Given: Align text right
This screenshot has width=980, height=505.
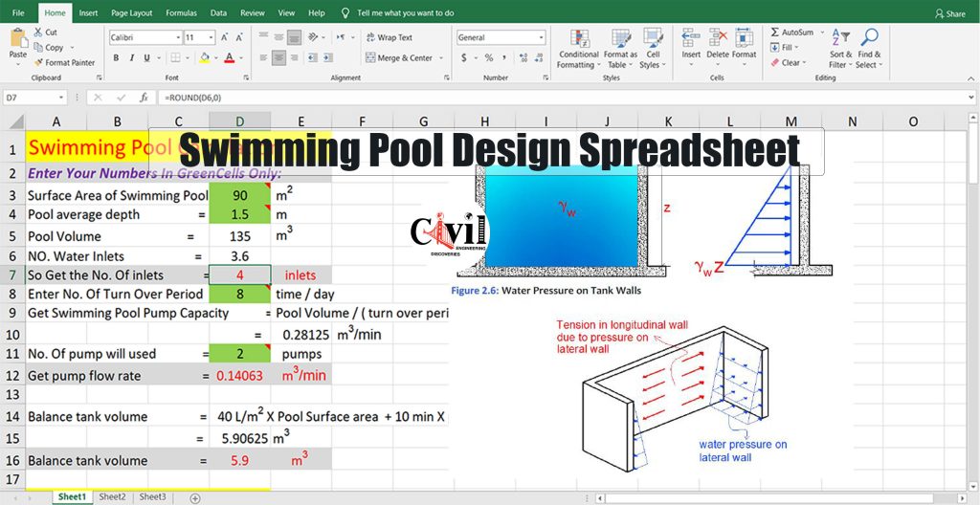Looking at the screenshot, I should point(295,58).
